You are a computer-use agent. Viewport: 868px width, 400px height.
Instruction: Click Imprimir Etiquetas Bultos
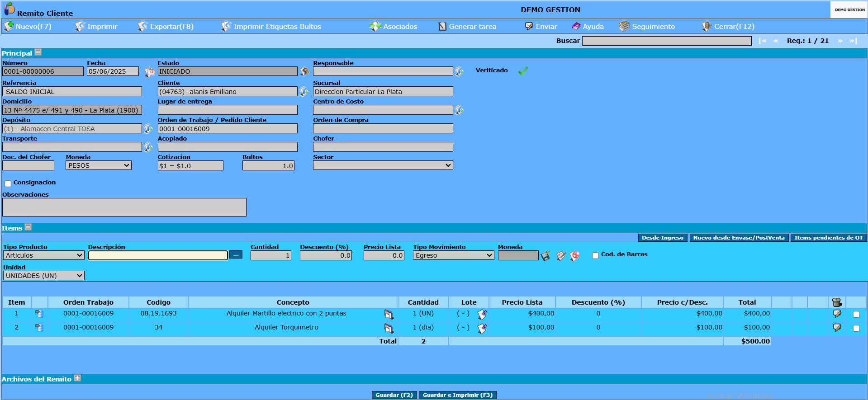(x=271, y=27)
